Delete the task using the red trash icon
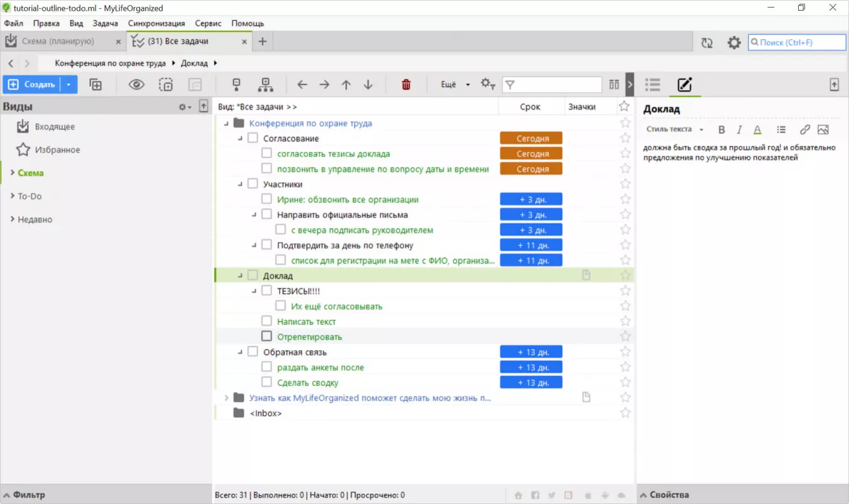The width and height of the screenshot is (849, 504). (x=406, y=85)
